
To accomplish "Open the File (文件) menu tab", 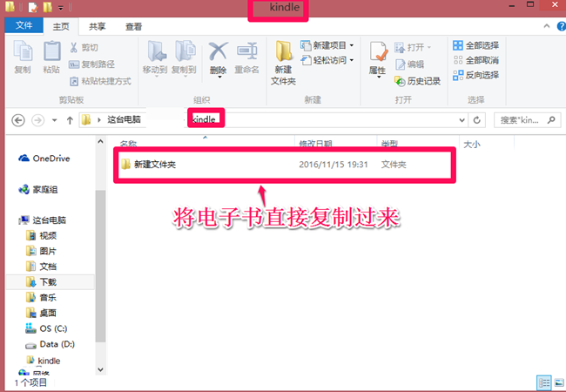I will click(24, 25).
